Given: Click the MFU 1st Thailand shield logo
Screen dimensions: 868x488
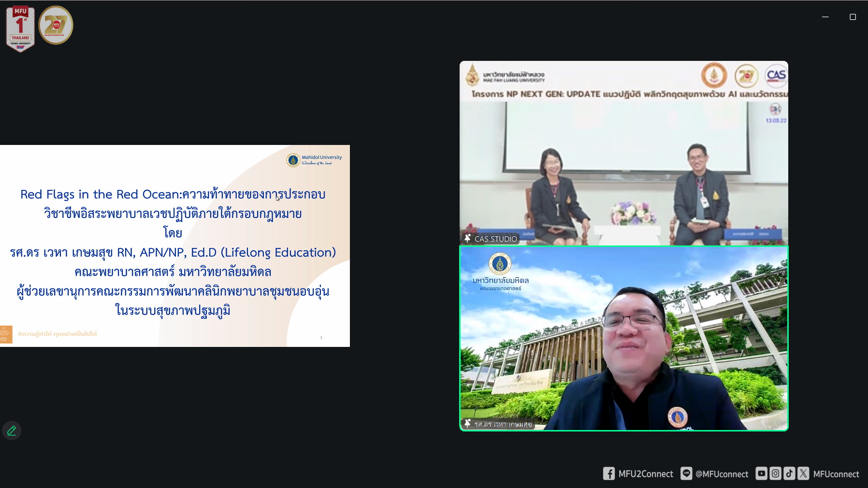Looking at the screenshot, I should click(x=20, y=28).
